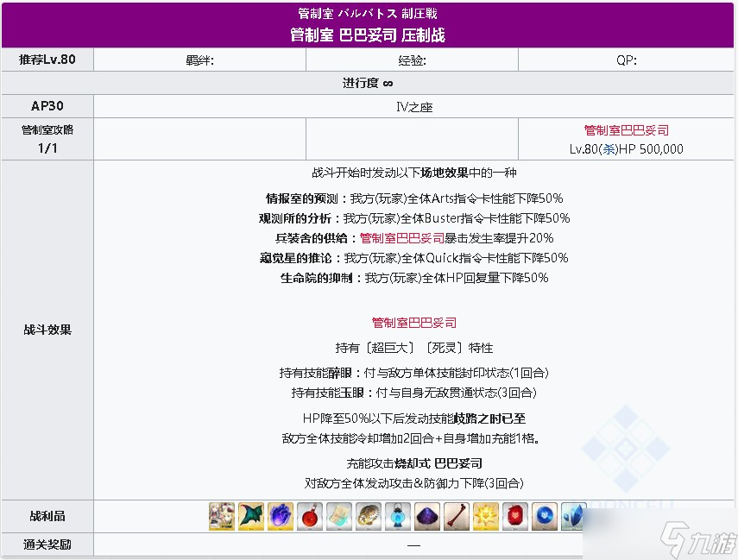The image size is (738, 560).
Task: Click the forbidden page loot icon
Action: (x=339, y=516)
